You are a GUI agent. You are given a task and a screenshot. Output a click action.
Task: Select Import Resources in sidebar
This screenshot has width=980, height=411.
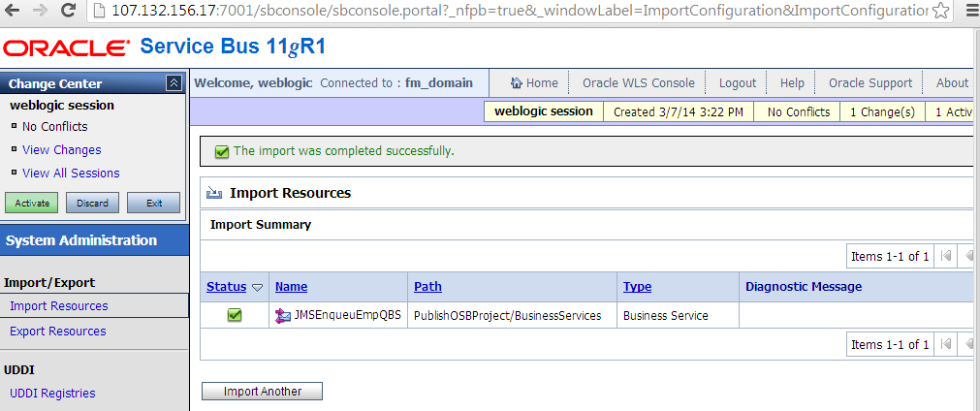click(59, 306)
